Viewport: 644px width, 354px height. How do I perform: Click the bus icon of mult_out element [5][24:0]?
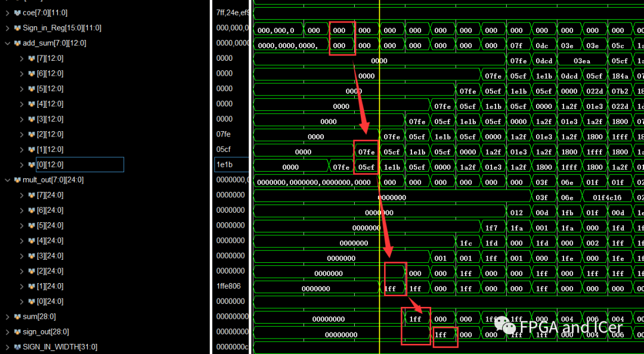(32, 225)
